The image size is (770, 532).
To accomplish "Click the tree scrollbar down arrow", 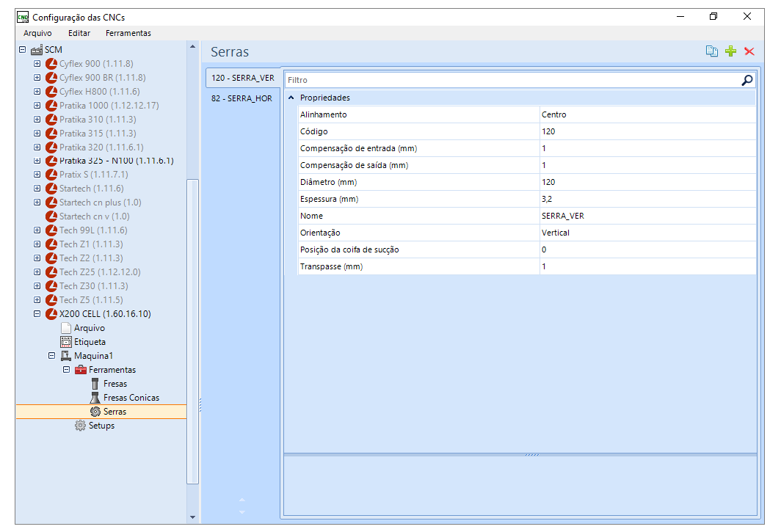I will (192, 517).
